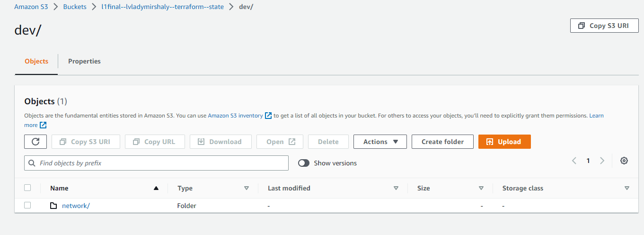Select the Objects tab
644x235 pixels.
tap(36, 61)
